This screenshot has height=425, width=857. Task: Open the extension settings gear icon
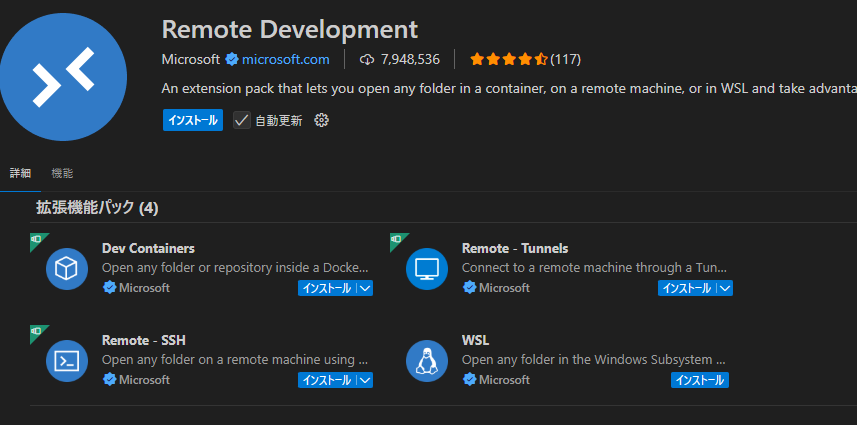tap(321, 120)
